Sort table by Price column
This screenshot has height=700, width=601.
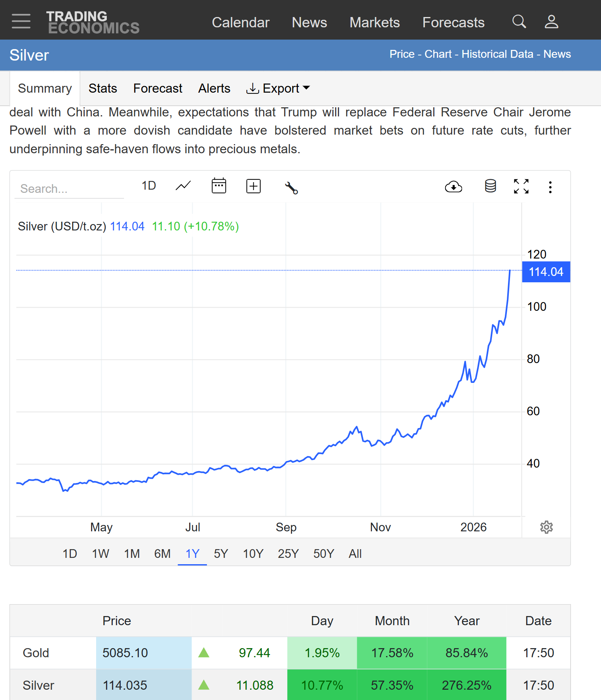(116, 621)
